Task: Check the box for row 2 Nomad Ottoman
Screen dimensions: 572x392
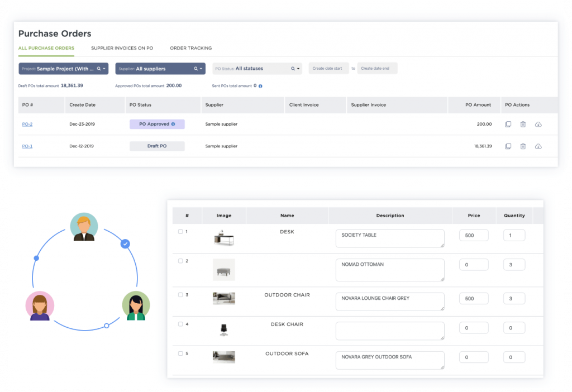Action: coord(180,261)
